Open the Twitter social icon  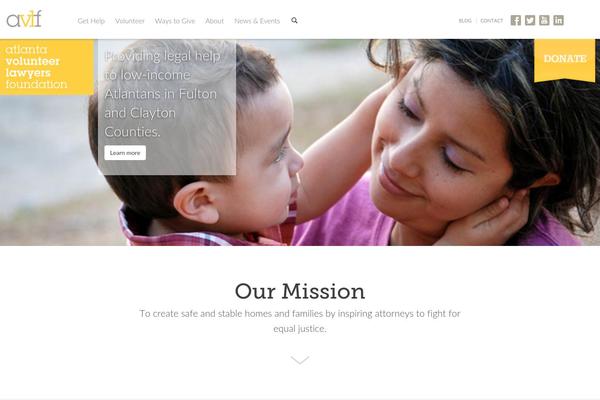pos(530,20)
